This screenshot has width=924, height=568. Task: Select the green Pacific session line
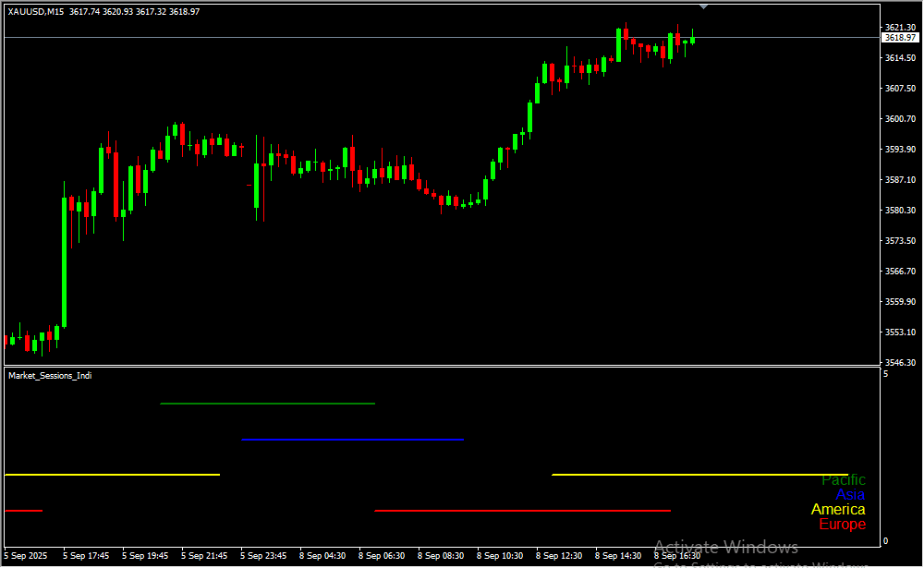coord(267,404)
